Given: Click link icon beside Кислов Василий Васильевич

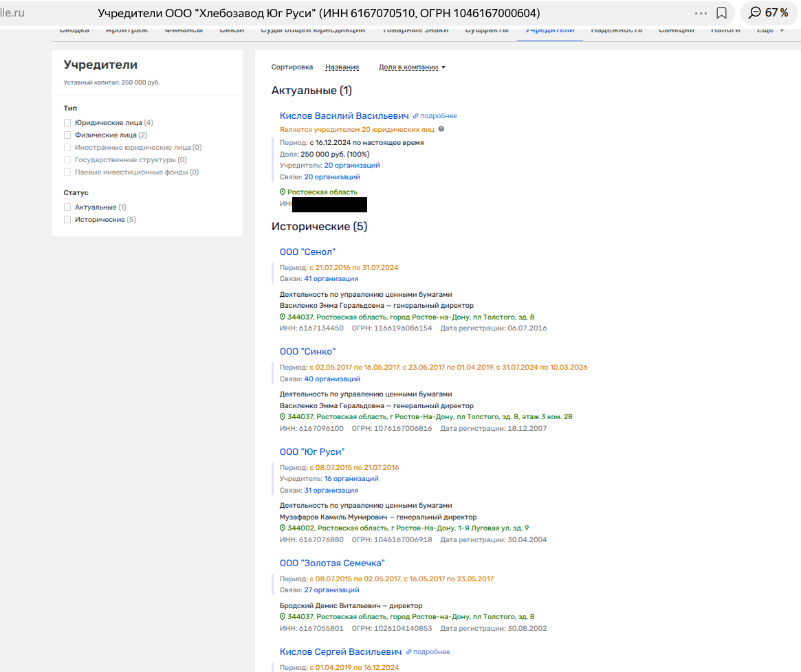Looking at the screenshot, I should coord(415,116).
